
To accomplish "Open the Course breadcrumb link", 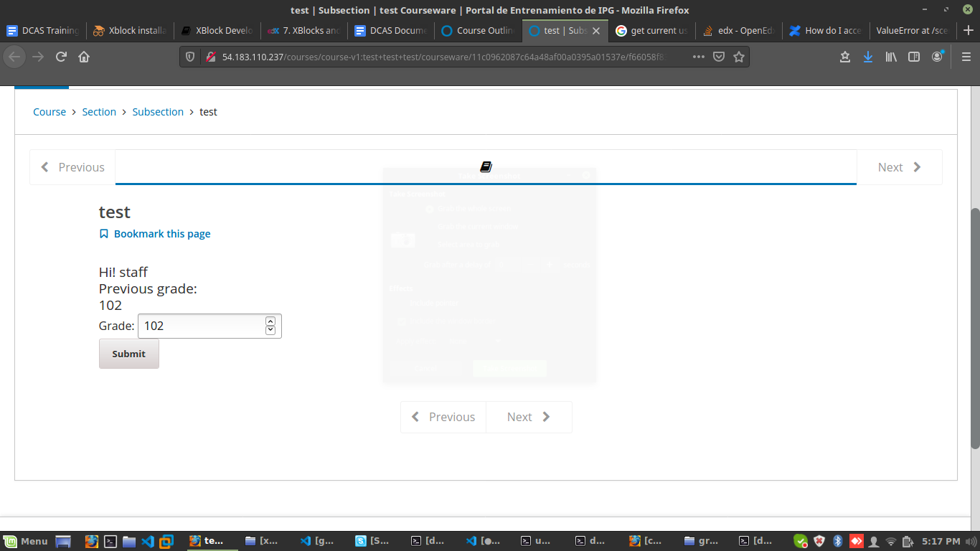I will 50,112.
